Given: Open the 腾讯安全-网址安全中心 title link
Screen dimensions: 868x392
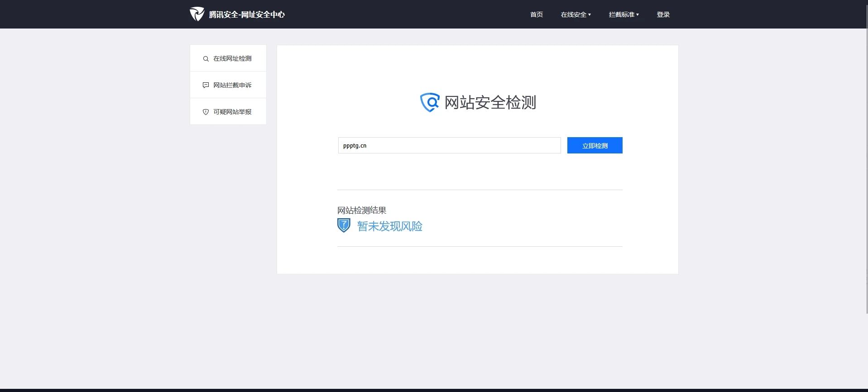Looking at the screenshot, I should pos(247,14).
